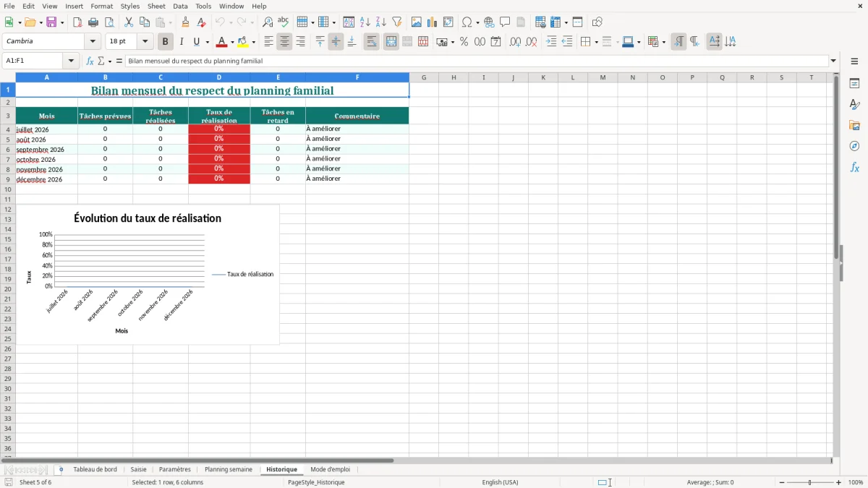Open Conditional Formatting dropdown arrow
This screenshot has width=868, height=488.
point(663,42)
